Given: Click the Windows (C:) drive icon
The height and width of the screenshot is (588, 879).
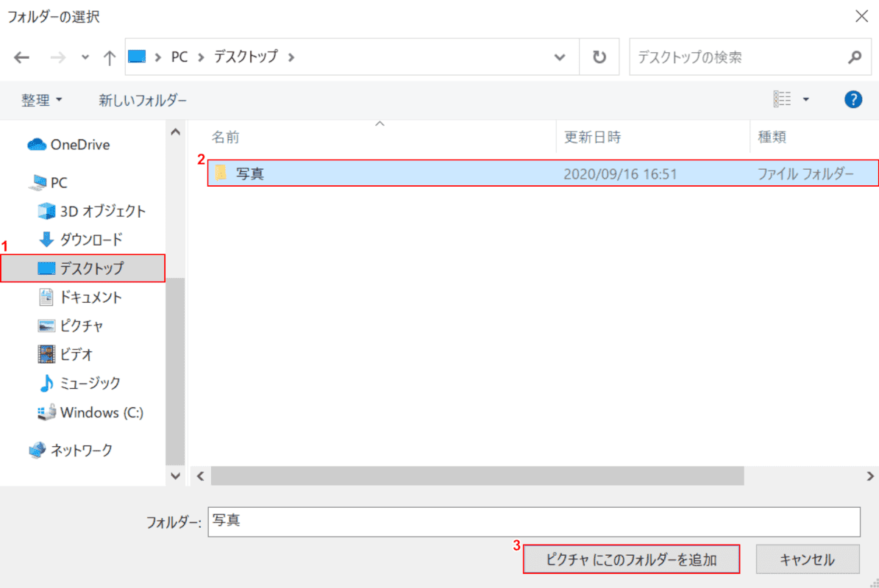Looking at the screenshot, I should 46,412.
